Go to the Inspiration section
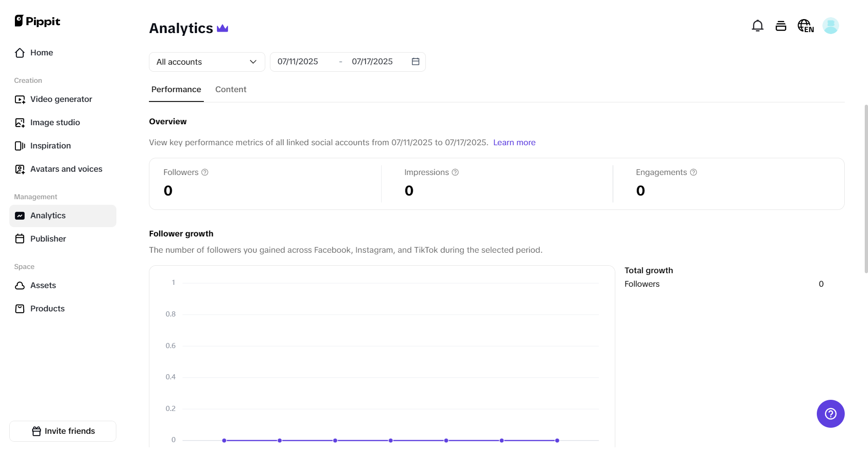Viewport: 868px width, 451px height. click(50, 146)
